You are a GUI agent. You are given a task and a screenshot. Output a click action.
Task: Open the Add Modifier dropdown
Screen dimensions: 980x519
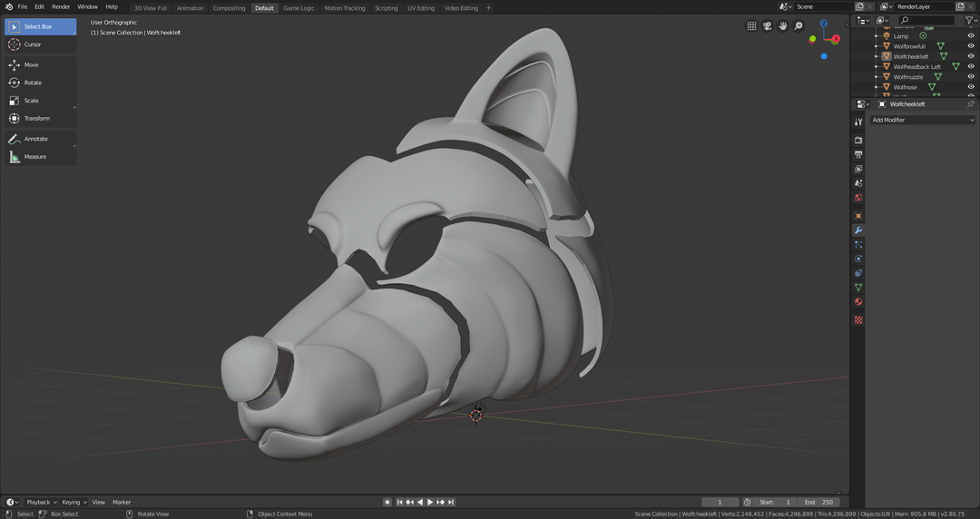[922, 120]
